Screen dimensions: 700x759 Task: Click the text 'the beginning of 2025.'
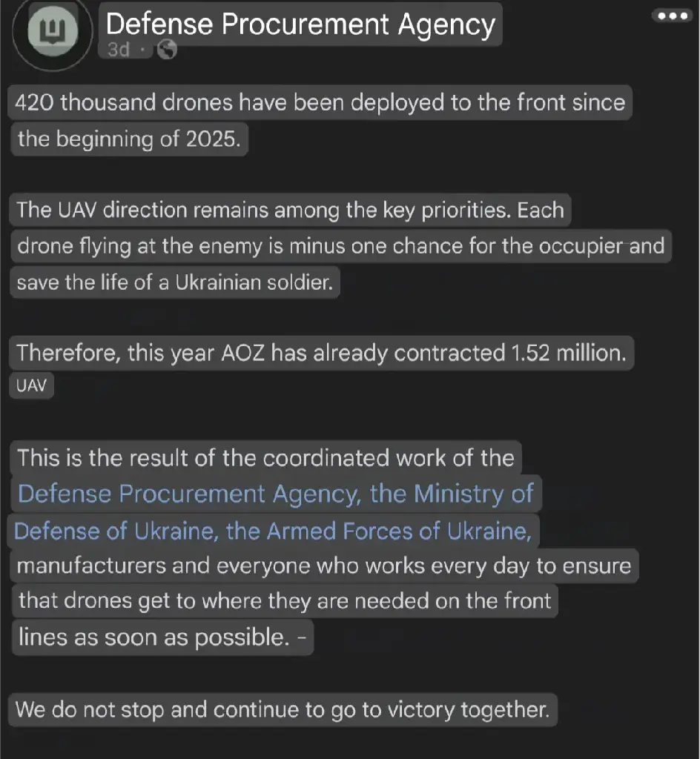129,139
